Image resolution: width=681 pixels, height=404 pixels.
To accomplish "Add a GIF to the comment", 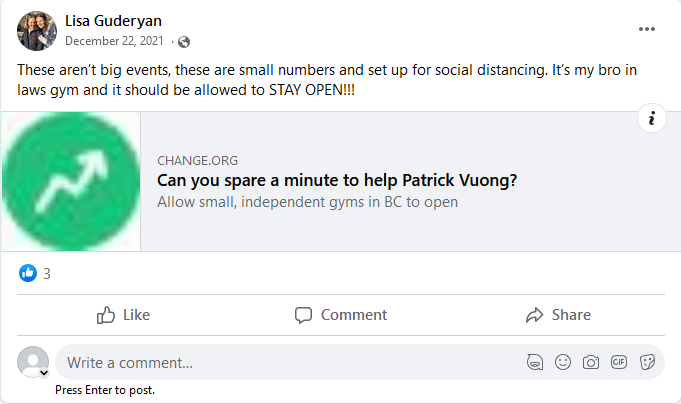I will pyautogui.click(x=619, y=362).
